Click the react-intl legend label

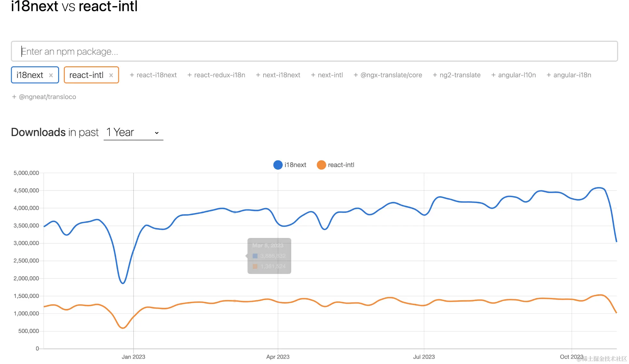341,165
